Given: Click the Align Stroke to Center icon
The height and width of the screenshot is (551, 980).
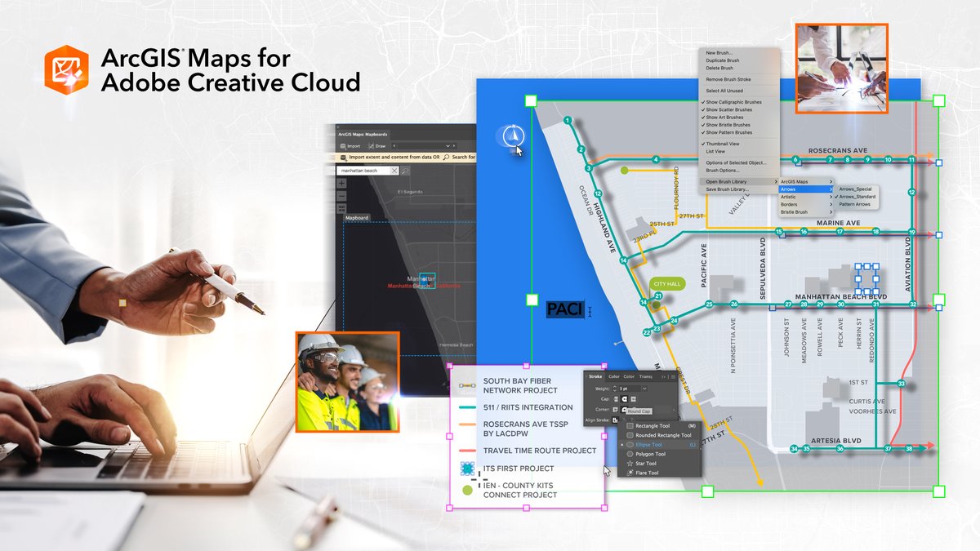Looking at the screenshot, I should (615, 420).
